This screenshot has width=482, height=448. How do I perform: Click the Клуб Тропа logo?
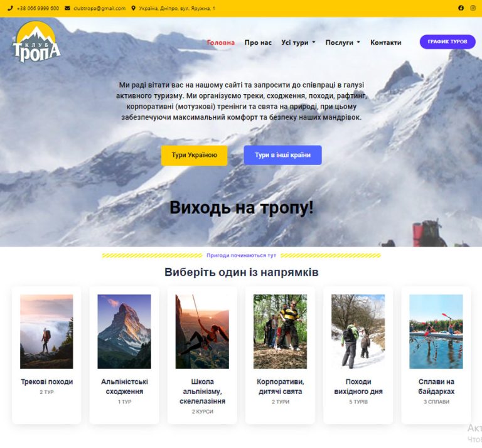pos(37,43)
